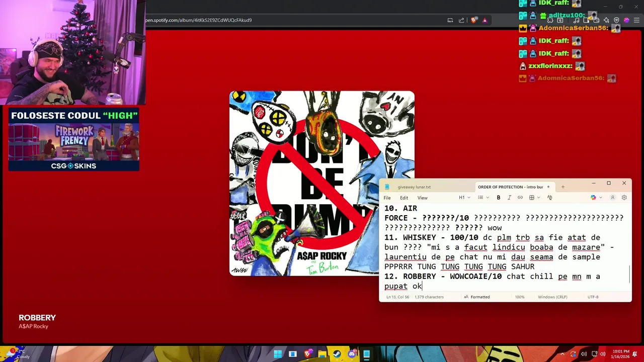Click the bulleted list icon in Notepad

click(480, 198)
